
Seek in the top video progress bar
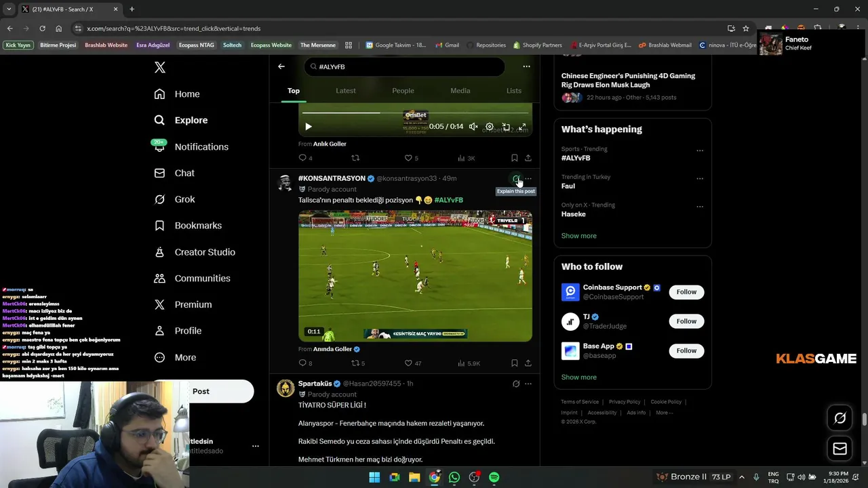[415, 113]
